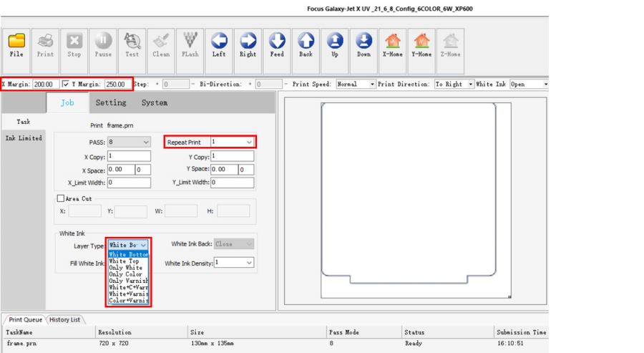Click the X Space value field
Image resolution: width=644 pixels, height=353 pixels.
pos(121,169)
